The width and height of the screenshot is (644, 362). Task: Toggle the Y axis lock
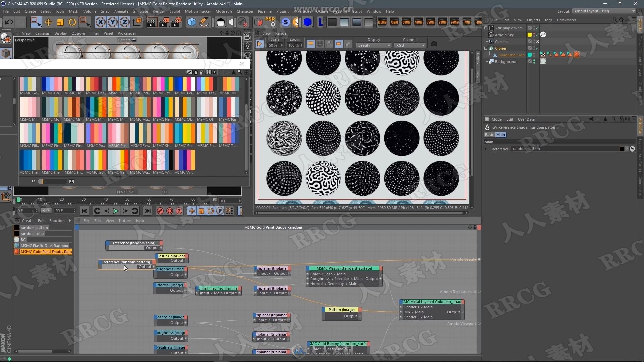coord(113,22)
